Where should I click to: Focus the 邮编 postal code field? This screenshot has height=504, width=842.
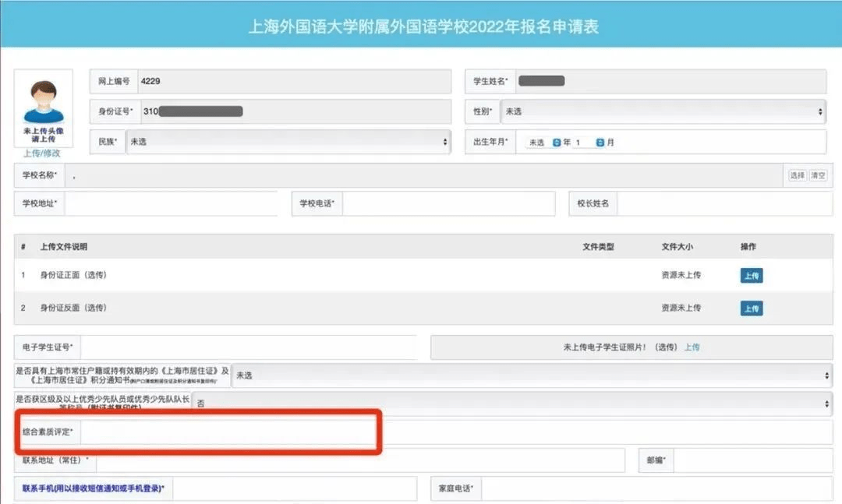pyautogui.click(x=752, y=460)
